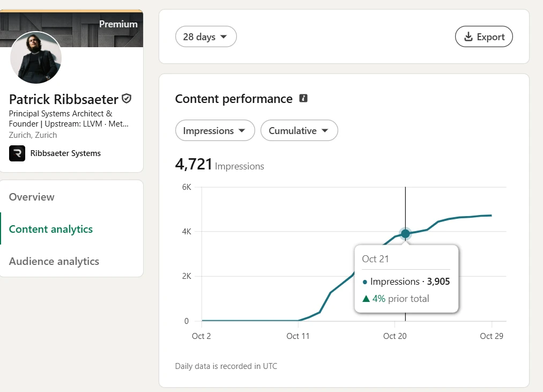Open the Cumulative view dropdown
This screenshot has width=543, height=392.
[x=299, y=130]
